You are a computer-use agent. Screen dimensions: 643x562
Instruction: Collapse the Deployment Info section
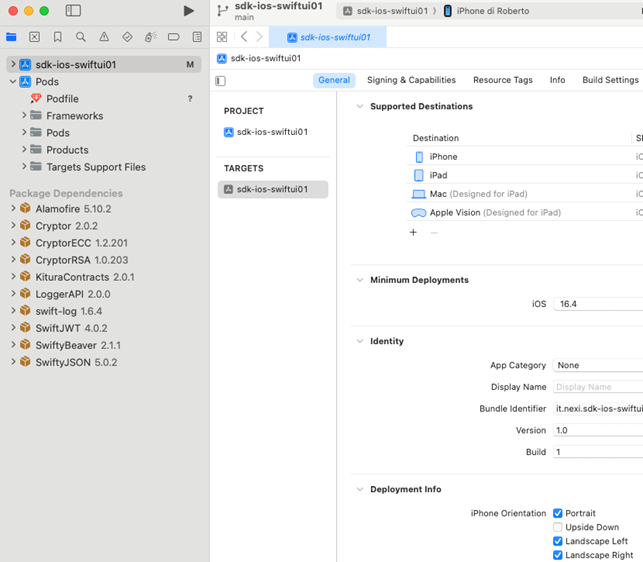(360, 489)
